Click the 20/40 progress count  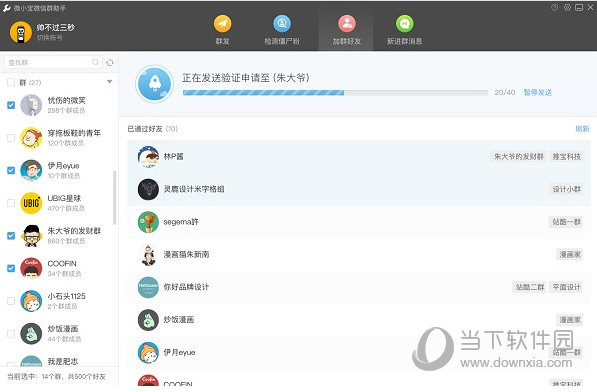click(x=504, y=92)
